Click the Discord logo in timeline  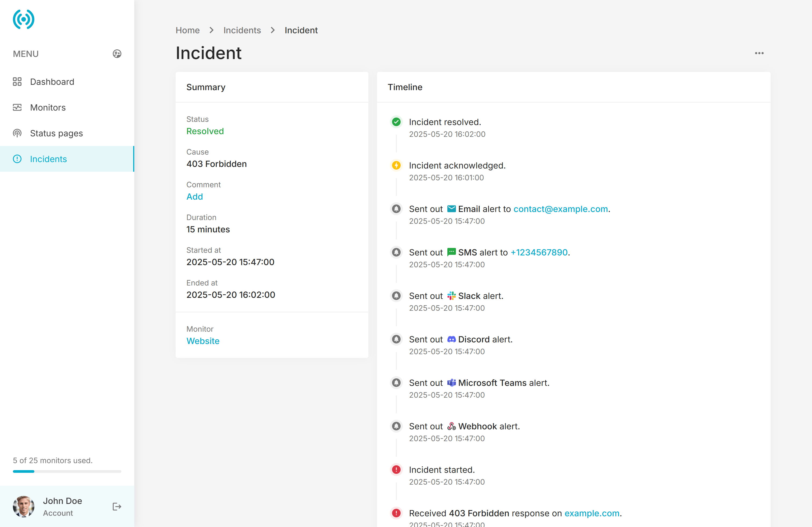[451, 339]
